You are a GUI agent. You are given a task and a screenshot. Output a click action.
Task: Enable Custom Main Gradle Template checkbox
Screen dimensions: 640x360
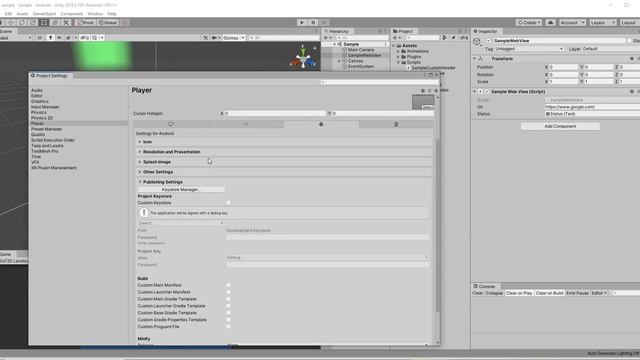(229, 299)
